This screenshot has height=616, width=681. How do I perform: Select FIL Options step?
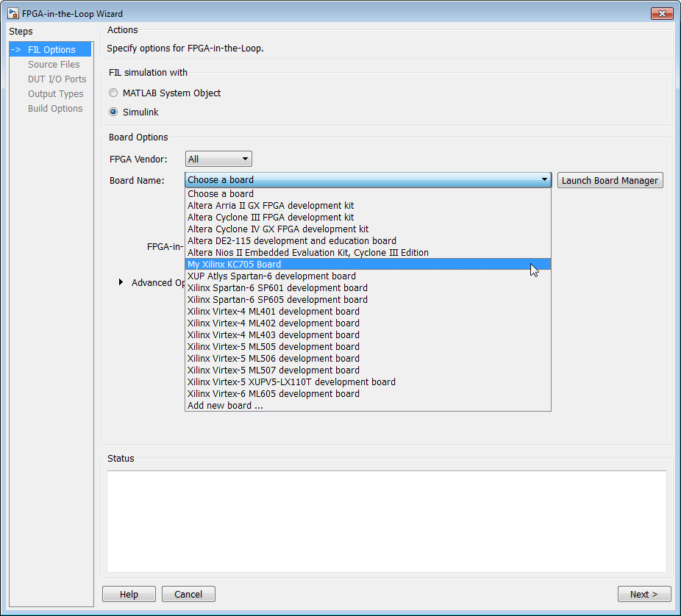51,49
